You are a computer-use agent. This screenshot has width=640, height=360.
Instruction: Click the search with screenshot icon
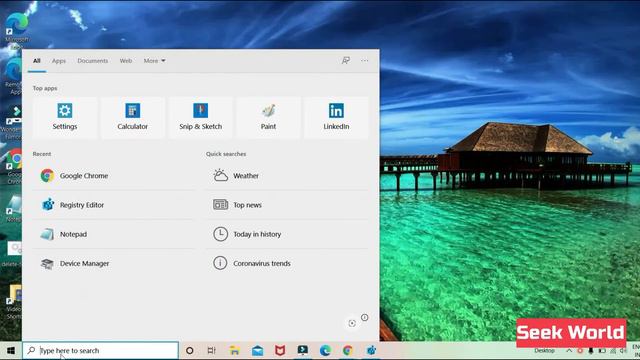point(352,323)
